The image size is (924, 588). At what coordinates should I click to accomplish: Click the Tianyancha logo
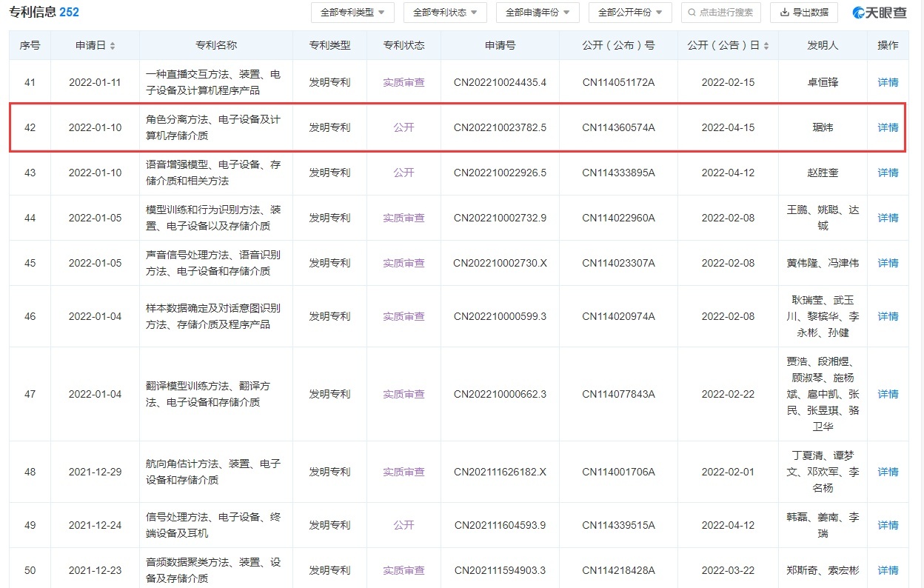tap(879, 13)
